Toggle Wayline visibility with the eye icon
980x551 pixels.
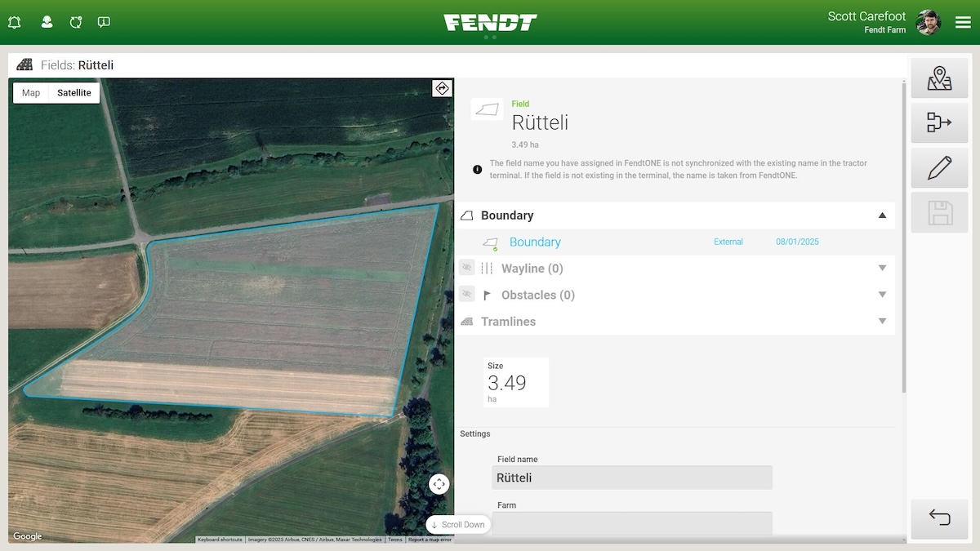(x=466, y=267)
